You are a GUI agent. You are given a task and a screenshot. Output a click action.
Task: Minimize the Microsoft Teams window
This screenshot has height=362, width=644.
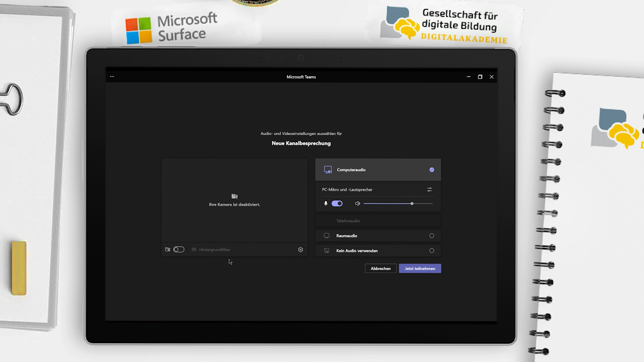[469, 77]
